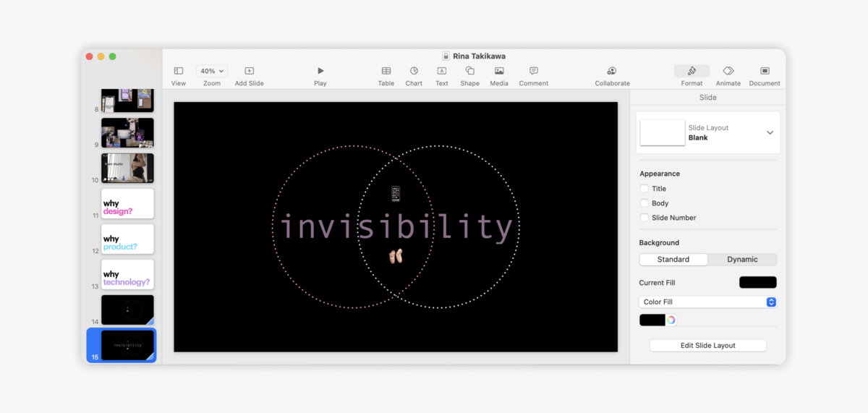Select slide 10 thumbnail
The image size is (868, 413).
pyautogui.click(x=127, y=168)
